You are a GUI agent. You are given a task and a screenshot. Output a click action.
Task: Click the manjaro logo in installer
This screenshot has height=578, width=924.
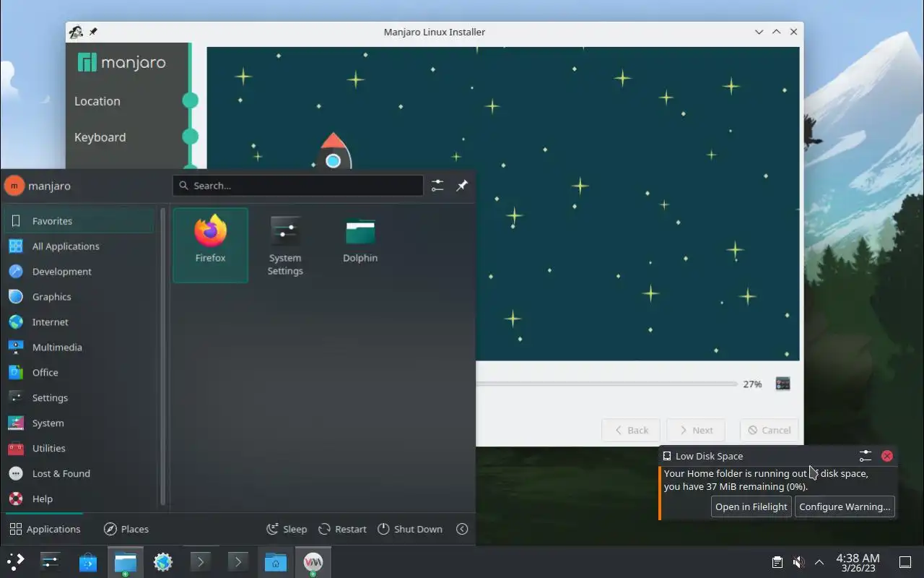[122, 62]
